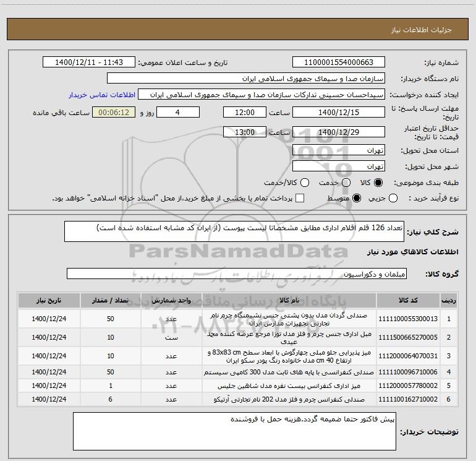Click the response deadline hour 12:00 field
476x461 pixels.
pyautogui.click(x=245, y=112)
